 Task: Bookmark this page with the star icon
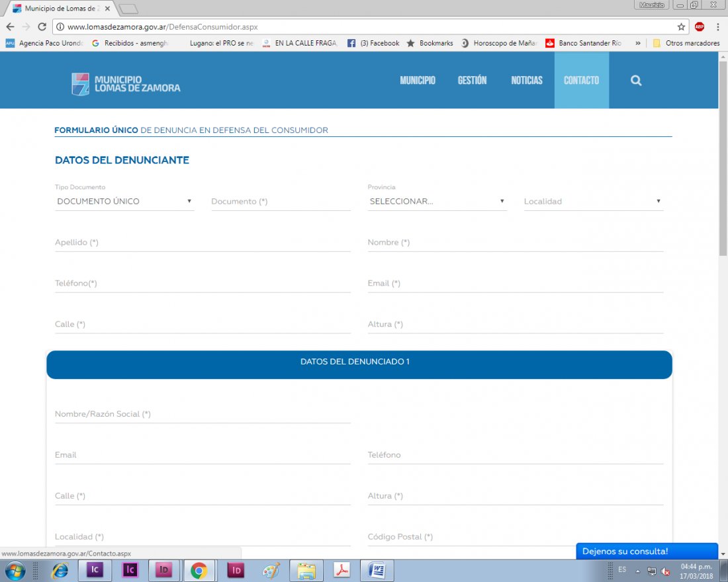[681, 27]
